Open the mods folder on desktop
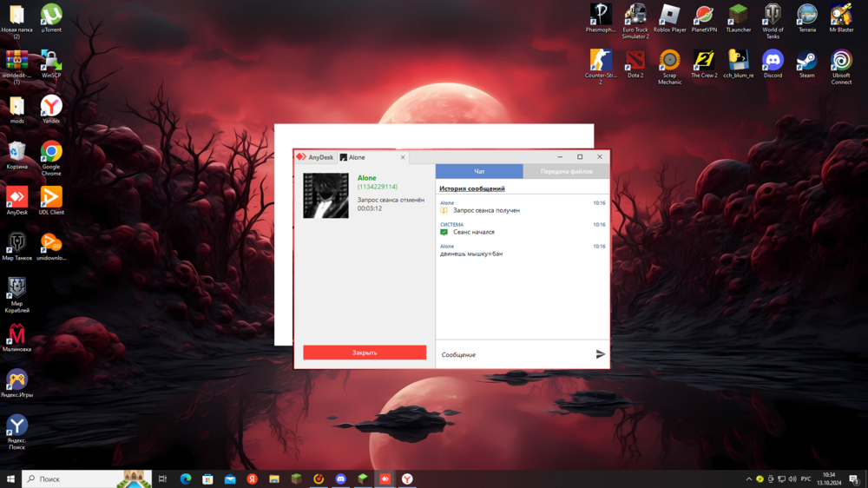 click(x=16, y=109)
